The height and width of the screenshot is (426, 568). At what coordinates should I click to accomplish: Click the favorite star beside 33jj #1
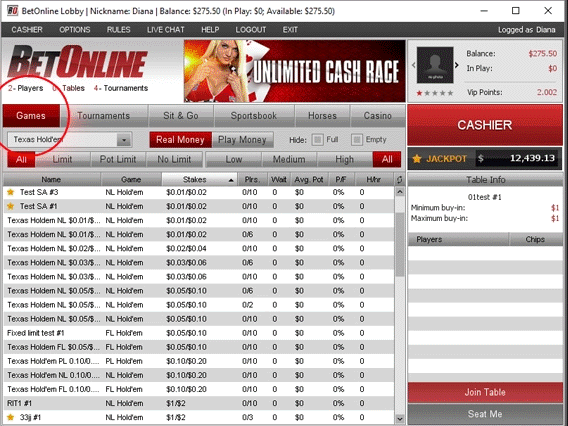(11, 417)
